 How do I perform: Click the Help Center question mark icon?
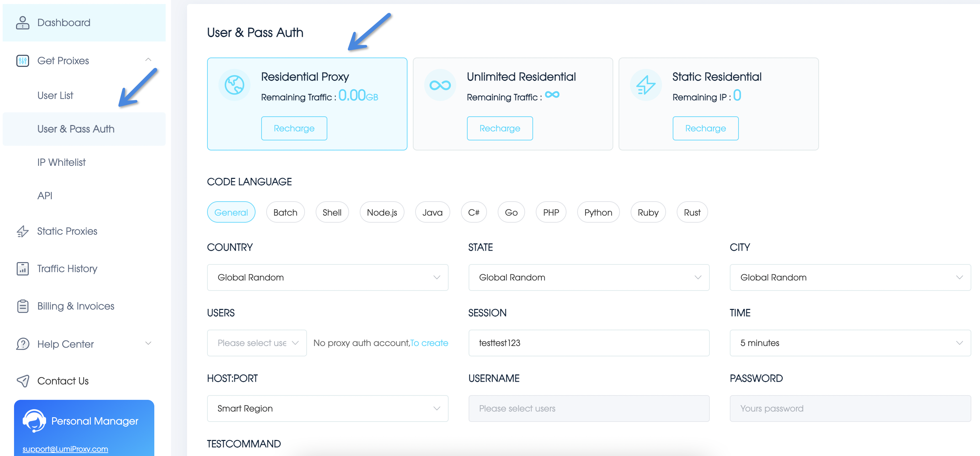click(x=22, y=344)
